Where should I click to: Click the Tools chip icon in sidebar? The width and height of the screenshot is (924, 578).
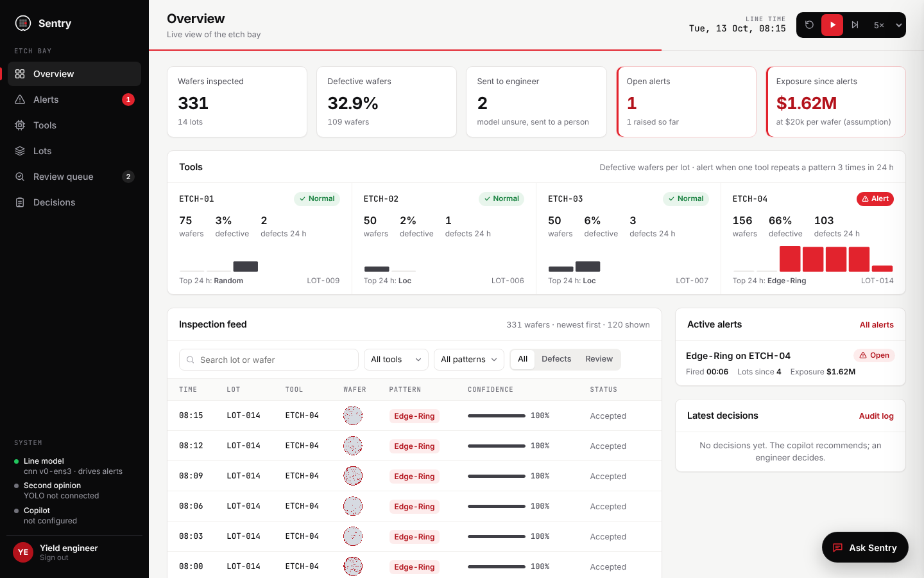[20, 125]
